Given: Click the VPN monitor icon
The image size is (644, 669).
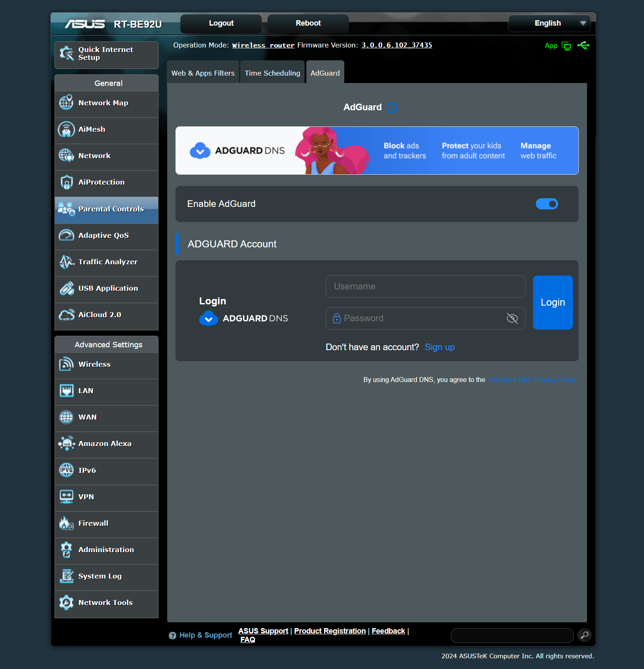Looking at the screenshot, I should point(66,497).
